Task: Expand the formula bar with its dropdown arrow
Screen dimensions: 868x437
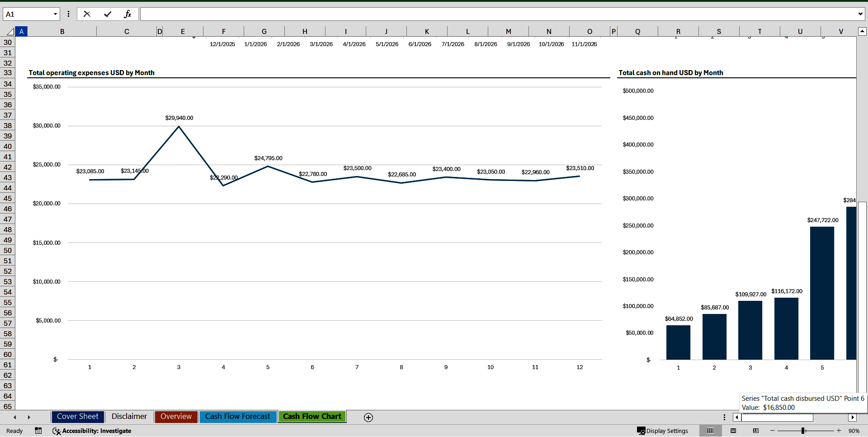Action: (x=861, y=14)
